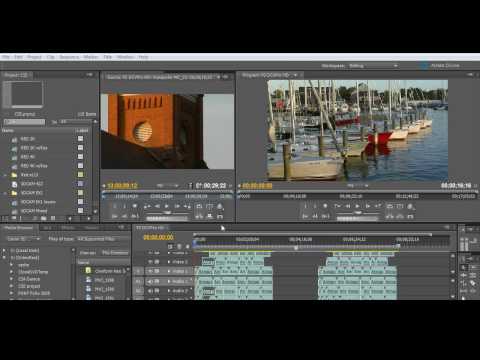Open the Sequence menu
Image resolution: width=480 pixels, height=360 pixels.
tap(69, 57)
